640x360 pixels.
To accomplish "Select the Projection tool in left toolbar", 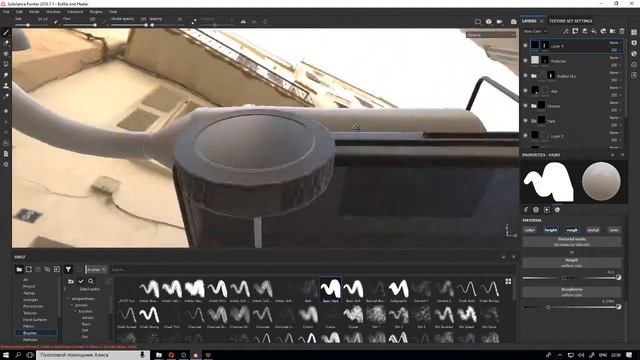I will tap(6, 53).
